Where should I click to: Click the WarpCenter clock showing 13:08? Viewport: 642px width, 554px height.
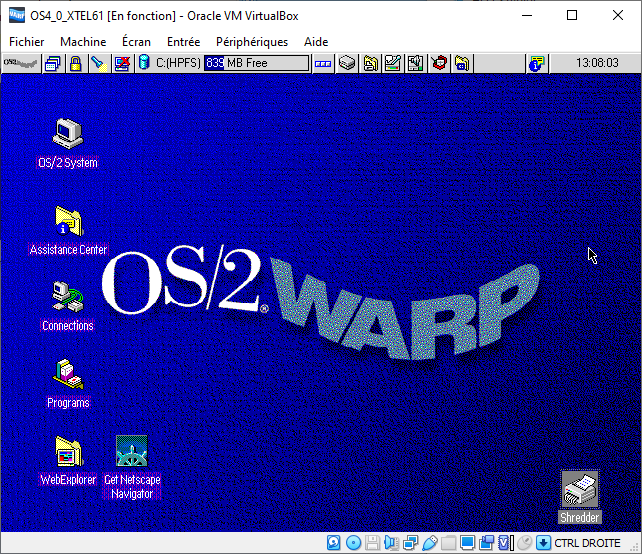point(597,63)
